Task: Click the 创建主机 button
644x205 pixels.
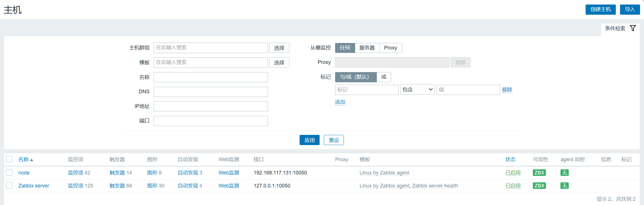Action: coord(601,9)
